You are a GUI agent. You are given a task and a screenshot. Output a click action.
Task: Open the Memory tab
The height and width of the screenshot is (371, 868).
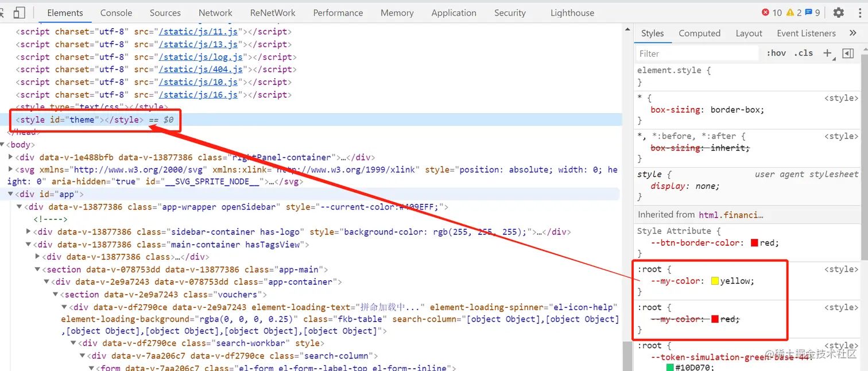coord(397,13)
